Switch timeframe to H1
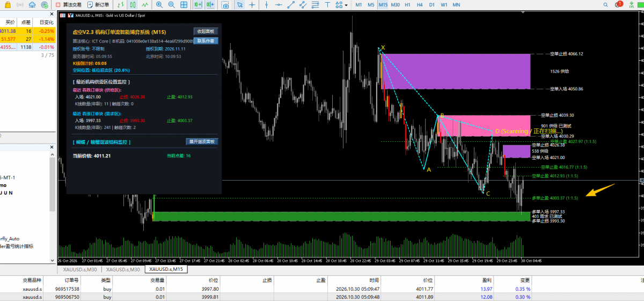This screenshot has width=644, height=301. tap(407, 5)
